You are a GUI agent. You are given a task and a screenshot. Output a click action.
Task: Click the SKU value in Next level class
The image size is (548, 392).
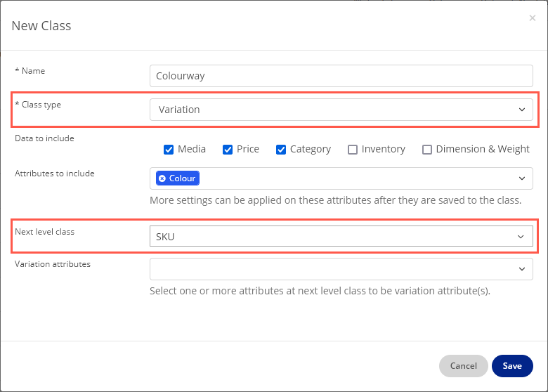[x=166, y=237]
